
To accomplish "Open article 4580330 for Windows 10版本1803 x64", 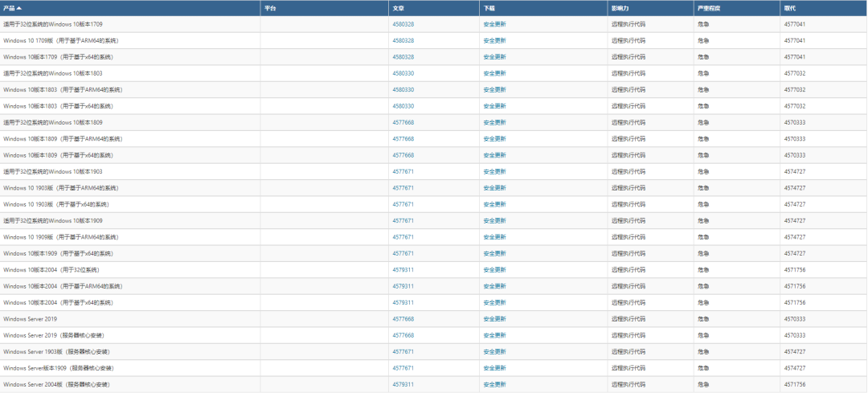I will pyautogui.click(x=403, y=106).
